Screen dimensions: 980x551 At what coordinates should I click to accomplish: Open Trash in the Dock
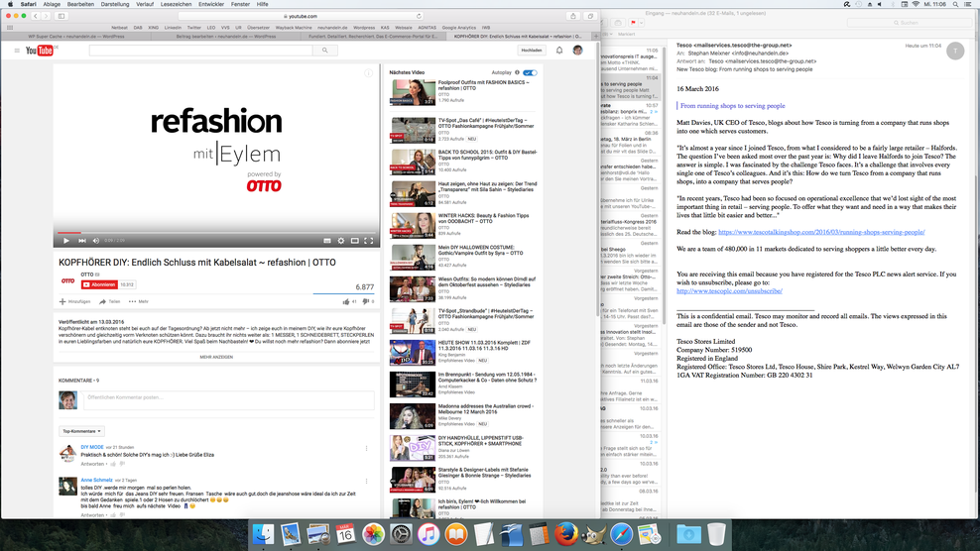pyautogui.click(x=716, y=534)
